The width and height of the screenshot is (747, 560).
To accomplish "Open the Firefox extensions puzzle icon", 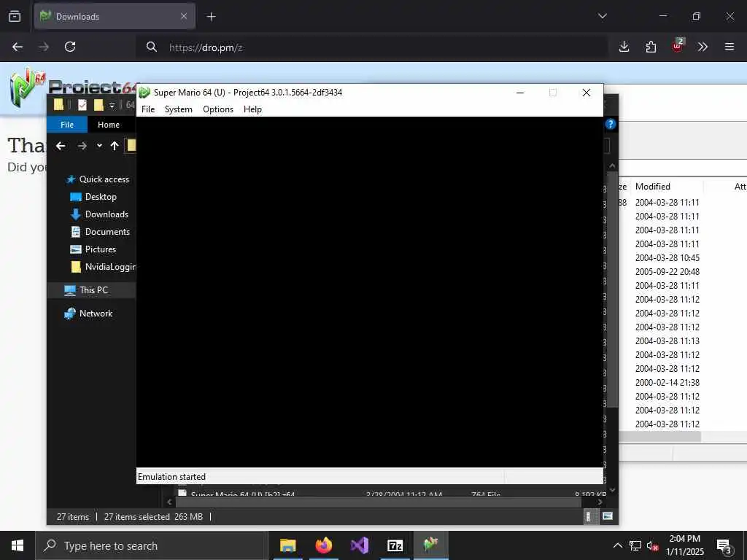I will 651,47.
